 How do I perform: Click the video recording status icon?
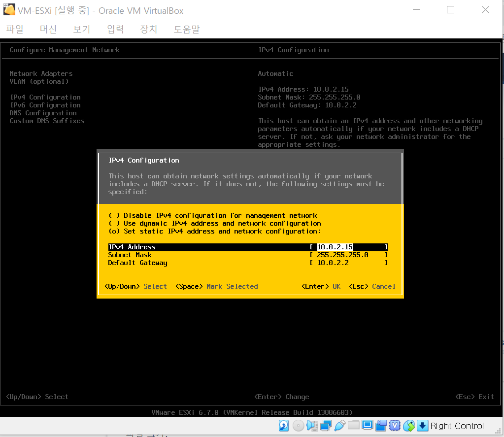tap(381, 426)
